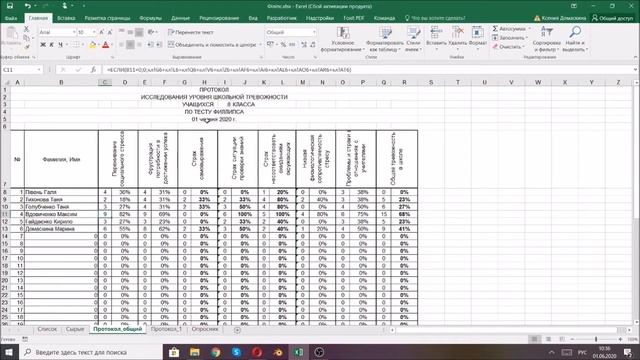The width and height of the screenshot is (640, 360).
Task: Add a new sheet with the plus icon
Action: [237, 329]
